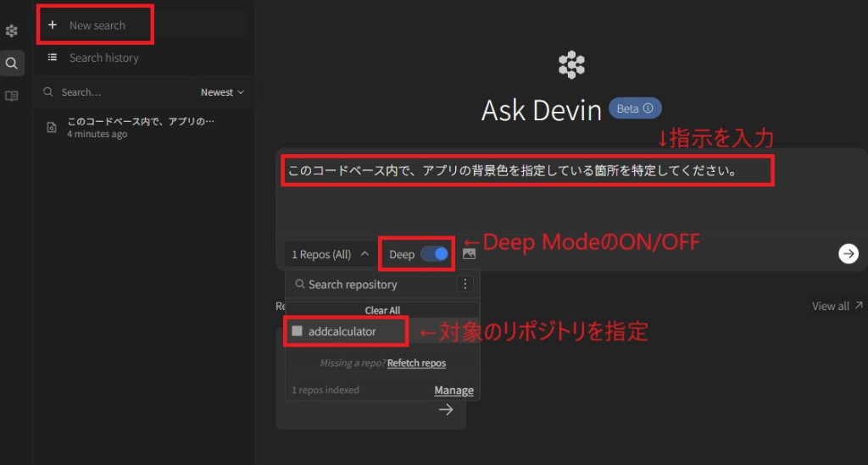Viewport: 868px width, 465px height.
Task: Click the Ask Devin center logo
Action: coord(571,64)
